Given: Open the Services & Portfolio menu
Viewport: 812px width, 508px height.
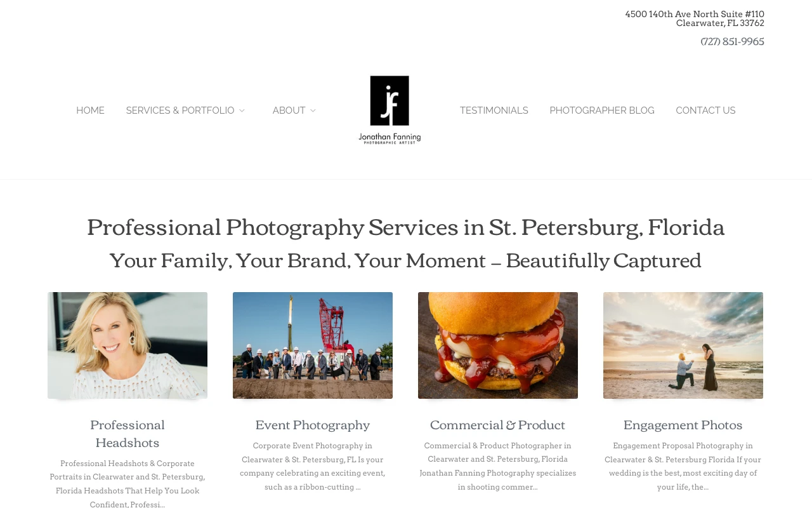Looking at the screenshot, I should [180, 110].
